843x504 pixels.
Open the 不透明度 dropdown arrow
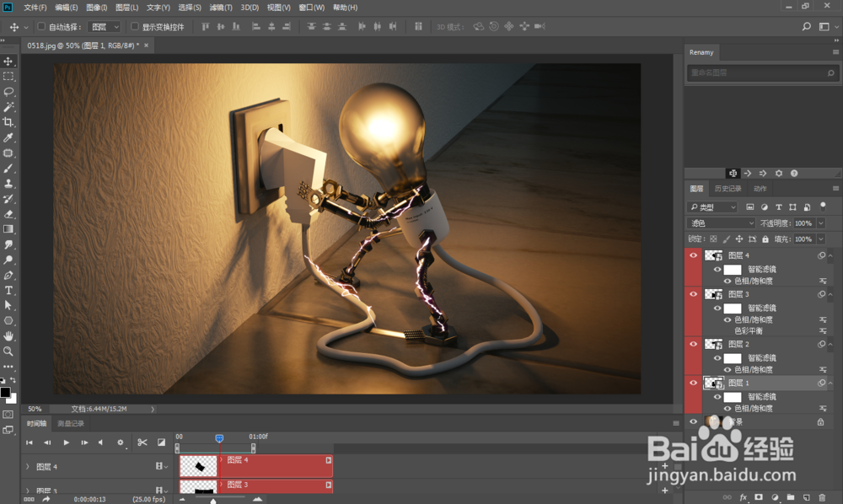click(x=821, y=223)
